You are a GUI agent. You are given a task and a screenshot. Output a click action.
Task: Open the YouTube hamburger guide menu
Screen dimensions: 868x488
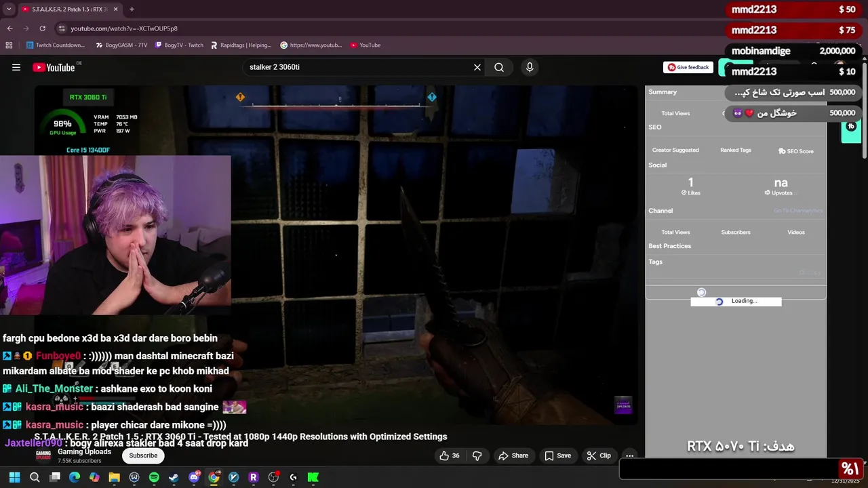[16, 67]
